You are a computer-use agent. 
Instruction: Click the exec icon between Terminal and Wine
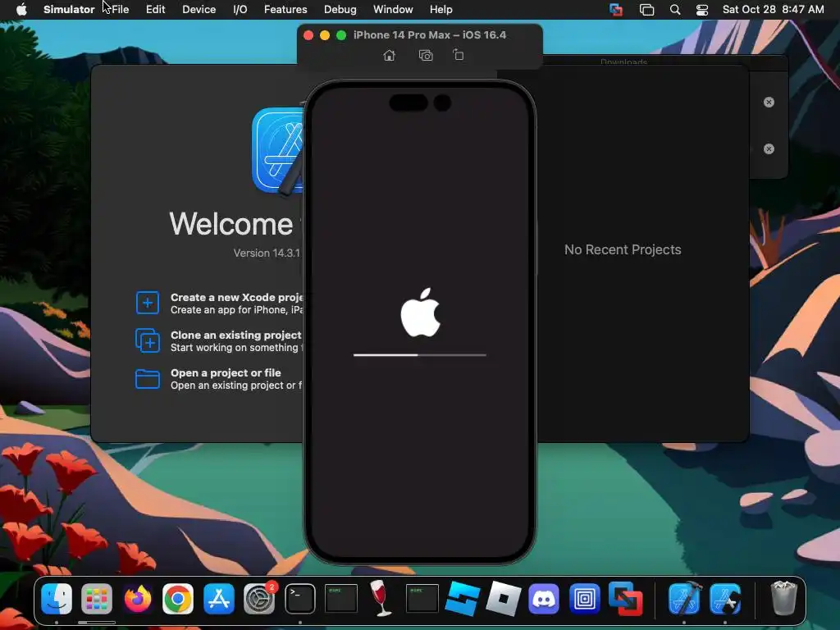pos(340,598)
